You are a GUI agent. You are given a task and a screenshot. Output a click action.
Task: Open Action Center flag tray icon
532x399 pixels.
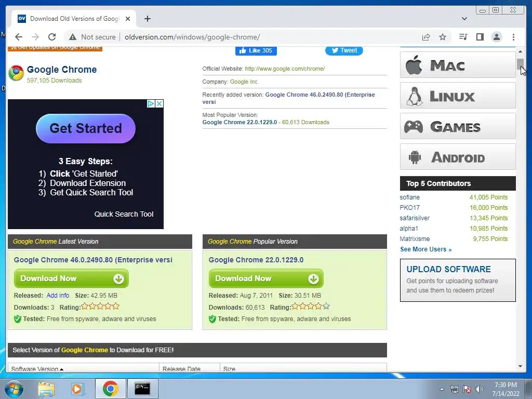467,389
